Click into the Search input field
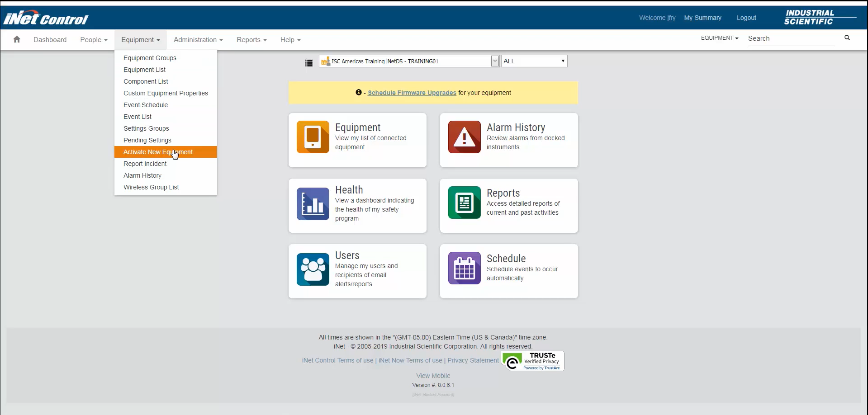This screenshot has height=415, width=868. (x=790, y=38)
